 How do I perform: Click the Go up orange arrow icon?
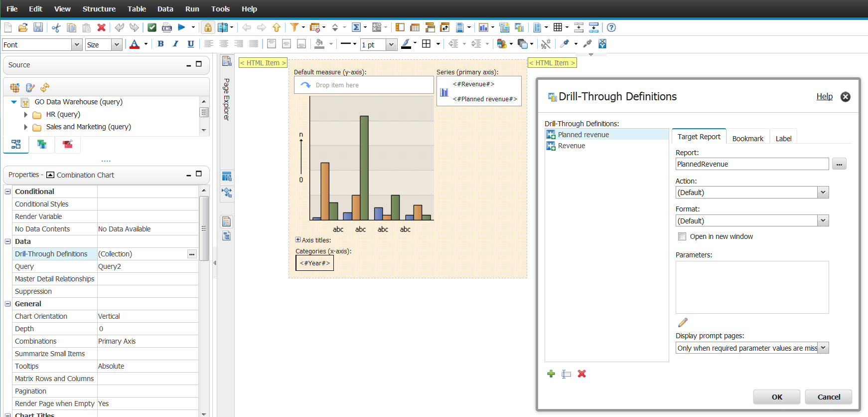277,27
